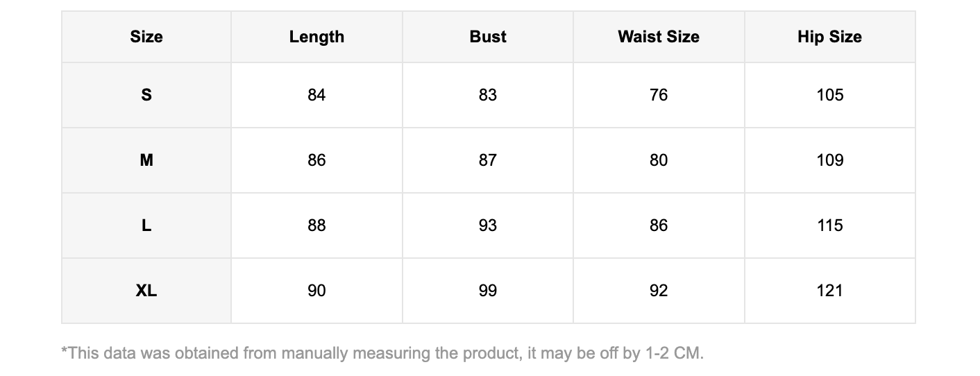Select hip size value 109 for M

pyautogui.click(x=829, y=160)
